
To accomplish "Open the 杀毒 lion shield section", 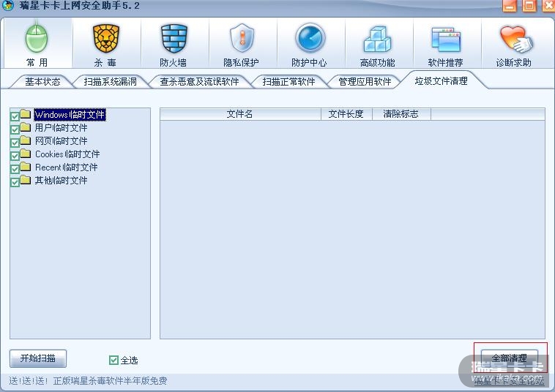I will click(x=105, y=43).
